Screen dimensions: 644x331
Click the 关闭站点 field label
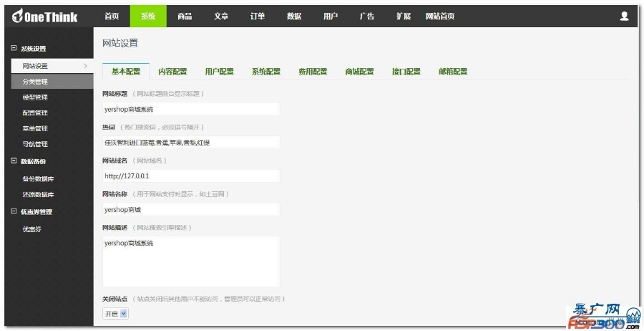pyautogui.click(x=115, y=299)
